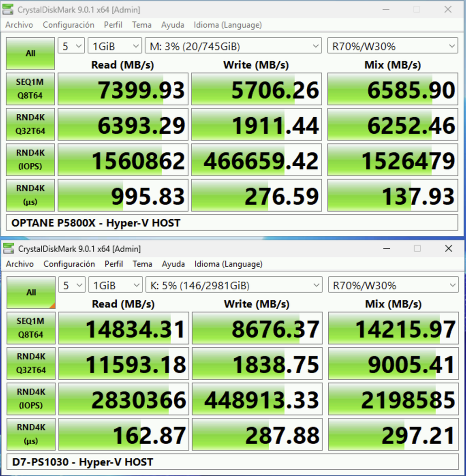Click the read IOPS value 1560862

[123, 160]
